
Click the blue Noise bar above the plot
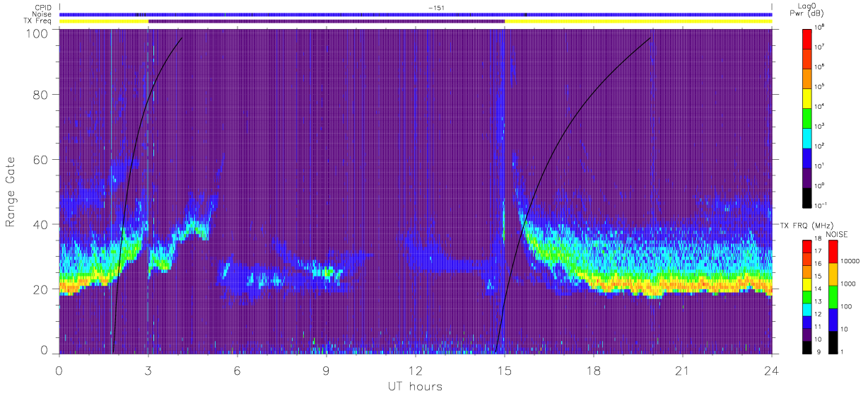(416, 14)
